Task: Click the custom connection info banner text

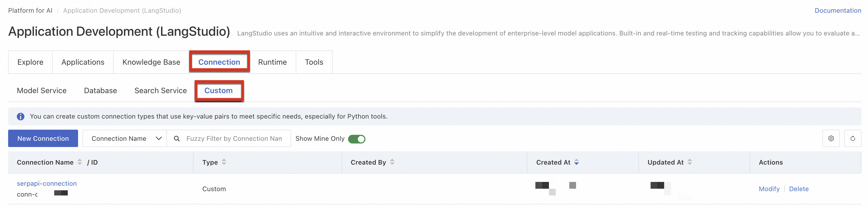Action: (208, 116)
